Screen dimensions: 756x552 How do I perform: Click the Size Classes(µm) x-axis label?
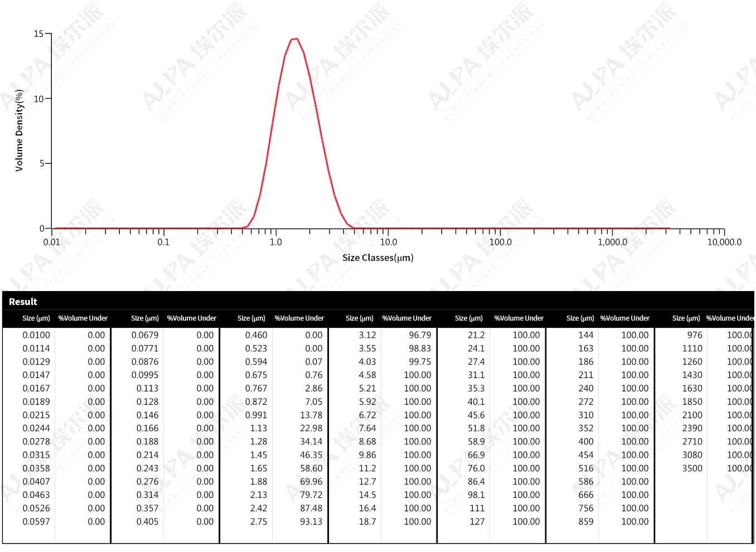click(x=378, y=258)
